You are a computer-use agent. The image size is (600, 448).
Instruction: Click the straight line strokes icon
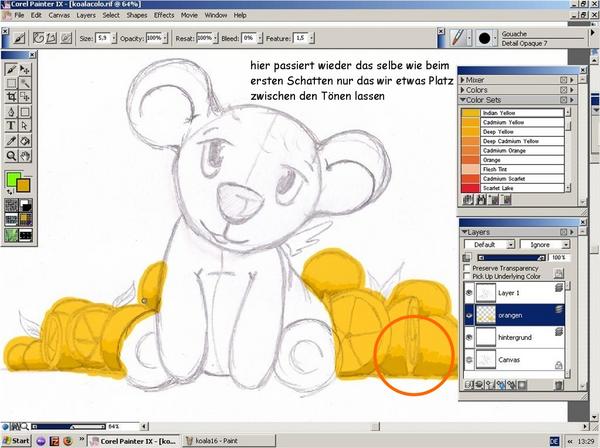[52, 38]
